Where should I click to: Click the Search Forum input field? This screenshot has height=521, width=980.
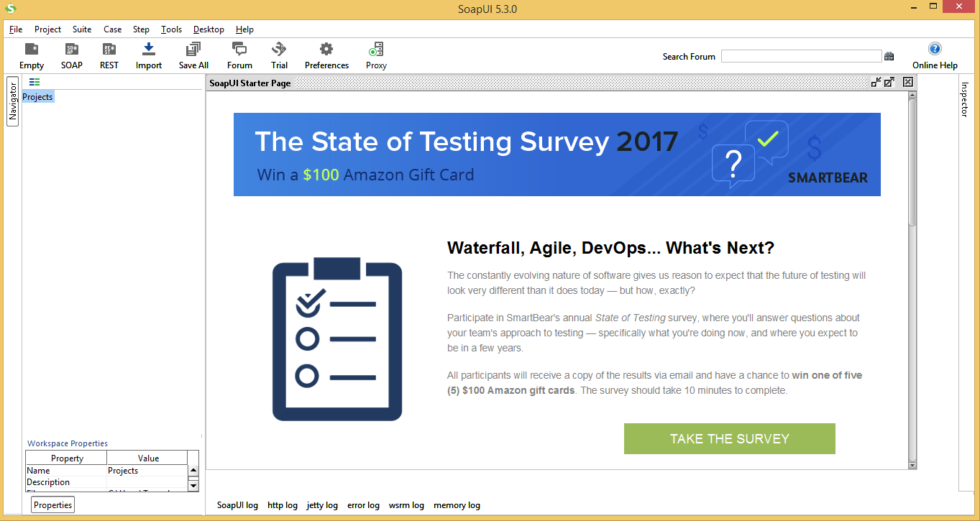[x=801, y=55]
